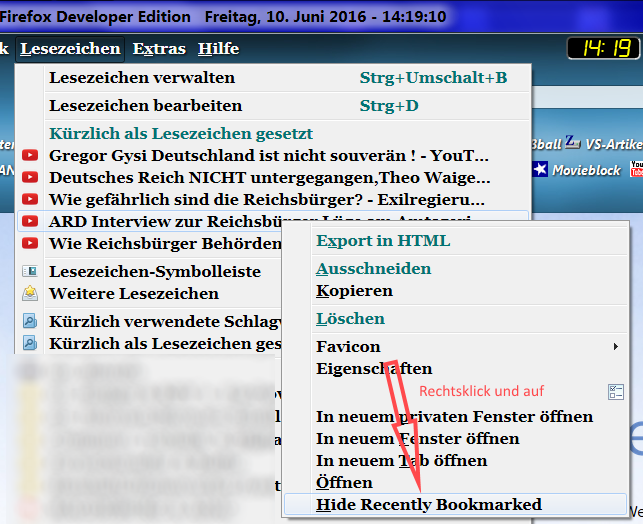643x524 pixels.
Task: Click the digital clock showing 14:19
Action: (x=603, y=48)
